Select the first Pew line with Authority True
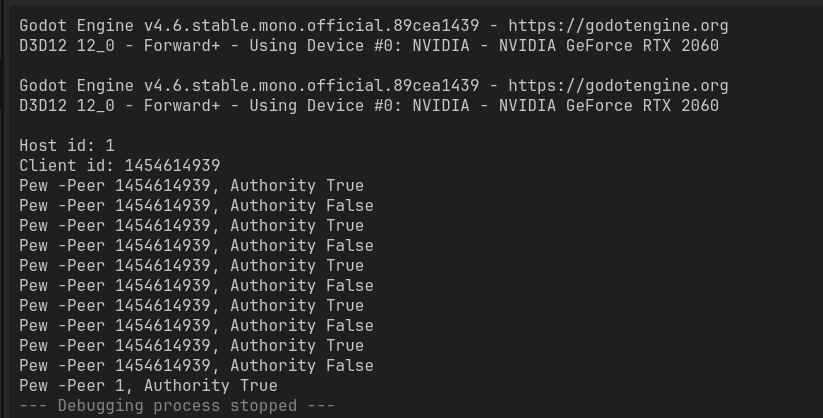This screenshot has width=823, height=418. click(x=191, y=186)
